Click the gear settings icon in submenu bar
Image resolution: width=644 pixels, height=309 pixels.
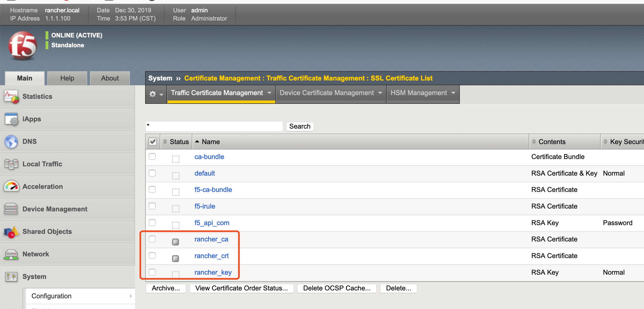(x=152, y=94)
